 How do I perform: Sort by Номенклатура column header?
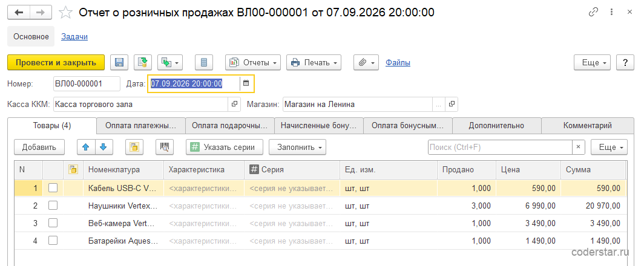tap(123, 169)
